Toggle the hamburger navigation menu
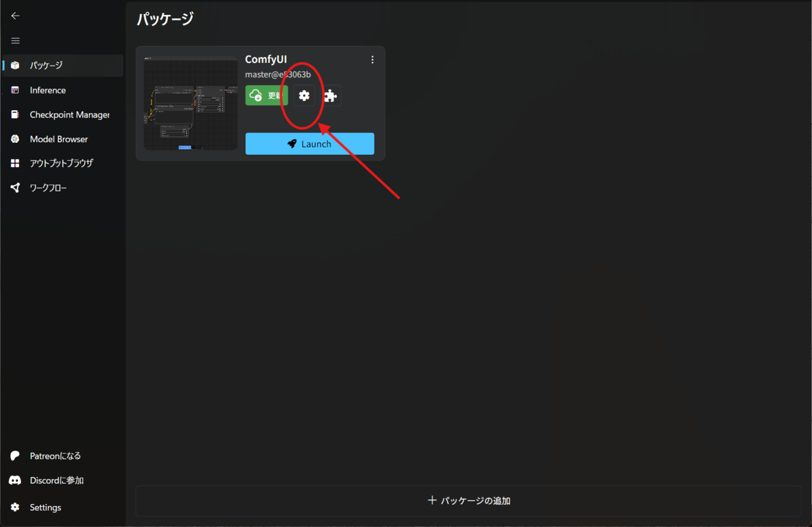This screenshot has width=812, height=527. [15, 41]
